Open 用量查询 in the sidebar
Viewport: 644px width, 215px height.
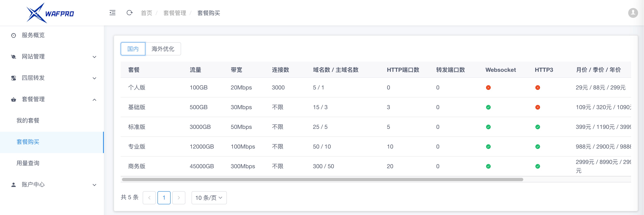tap(28, 163)
